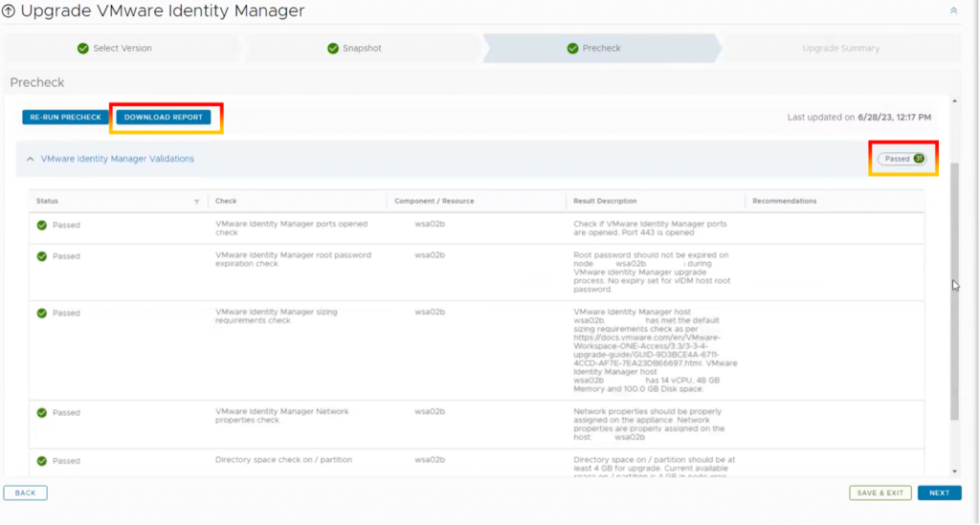Open the Upgrade Summary step
The height and width of the screenshot is (525, 980).
click(840, 49)
